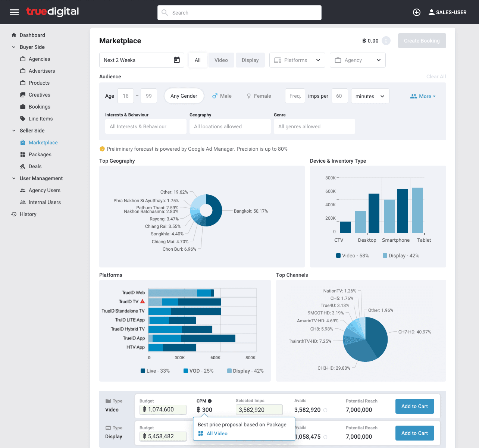Click the truedigital logo

pyautogui.click(x=53, y=12)
